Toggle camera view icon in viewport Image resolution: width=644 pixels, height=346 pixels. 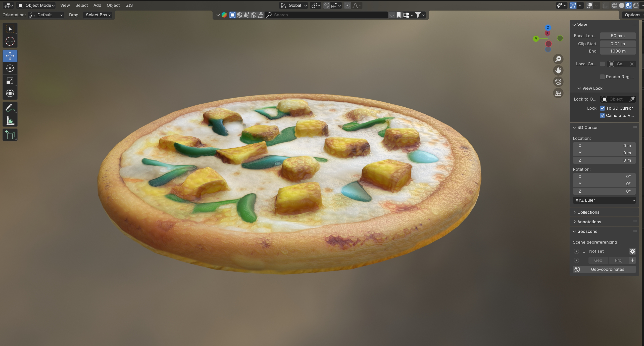click(x=558, y=82)
